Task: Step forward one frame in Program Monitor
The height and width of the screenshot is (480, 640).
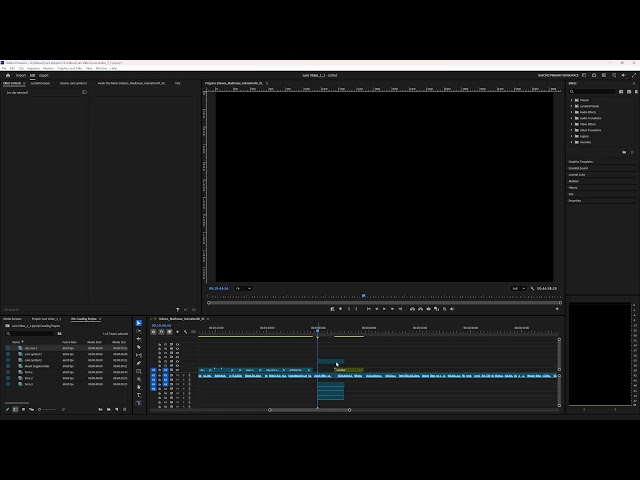Action: [392, 309]
